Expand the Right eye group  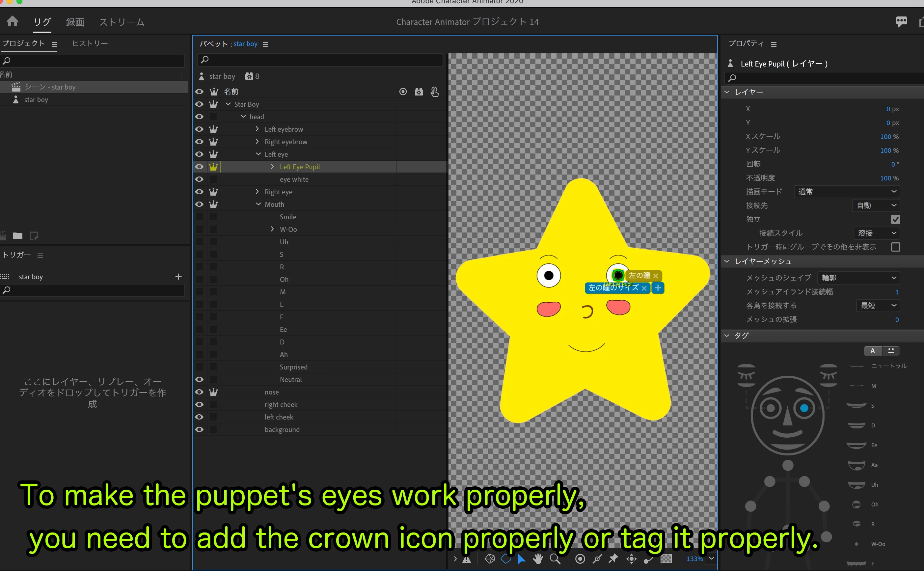[x=257, y=192]
